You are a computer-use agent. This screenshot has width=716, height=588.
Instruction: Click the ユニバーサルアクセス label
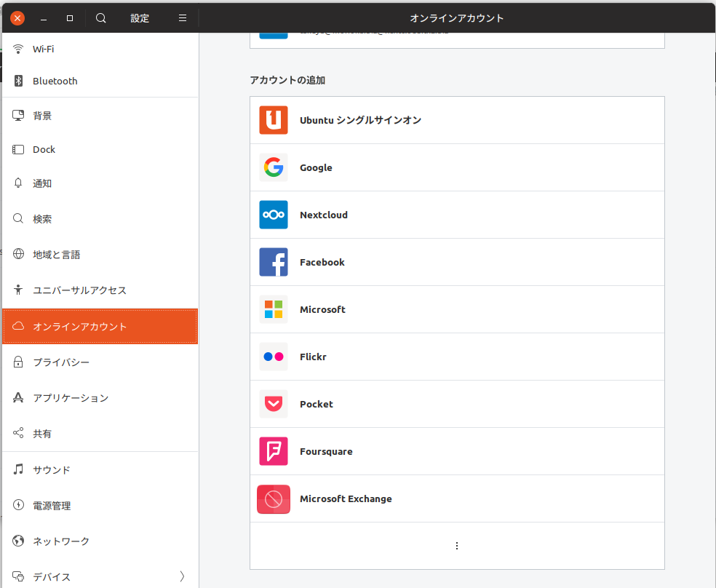(79, 290)
